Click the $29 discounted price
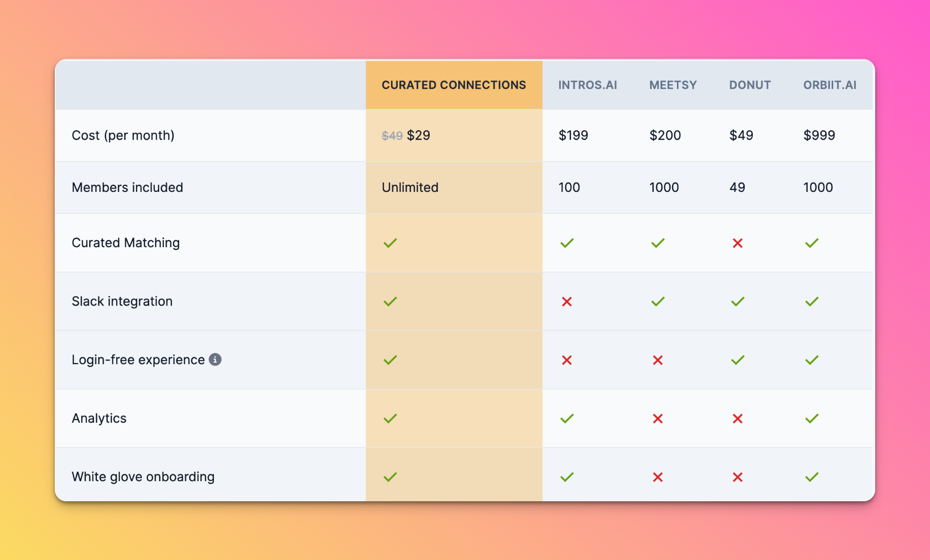 click(418, 135)
